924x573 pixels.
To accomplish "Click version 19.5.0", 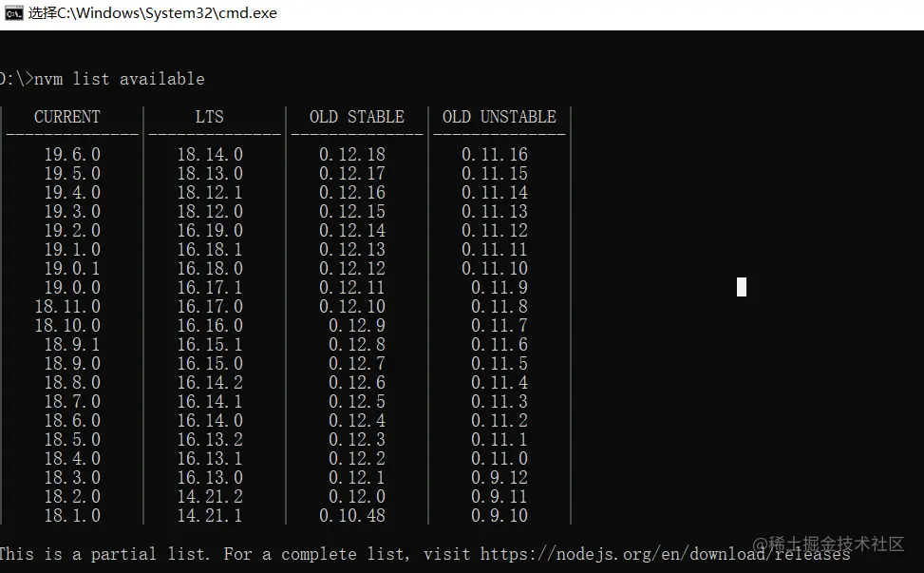I will [x=72, y=173].
